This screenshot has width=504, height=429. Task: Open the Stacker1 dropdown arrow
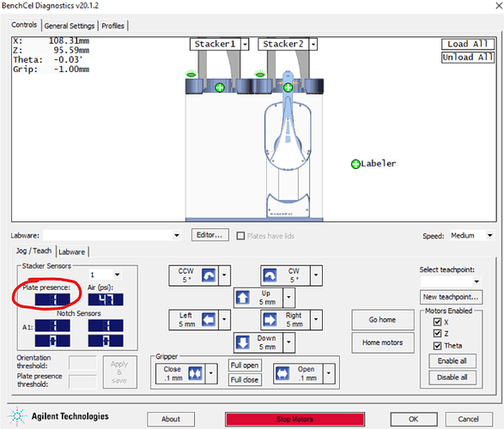(x=245, y=44)
